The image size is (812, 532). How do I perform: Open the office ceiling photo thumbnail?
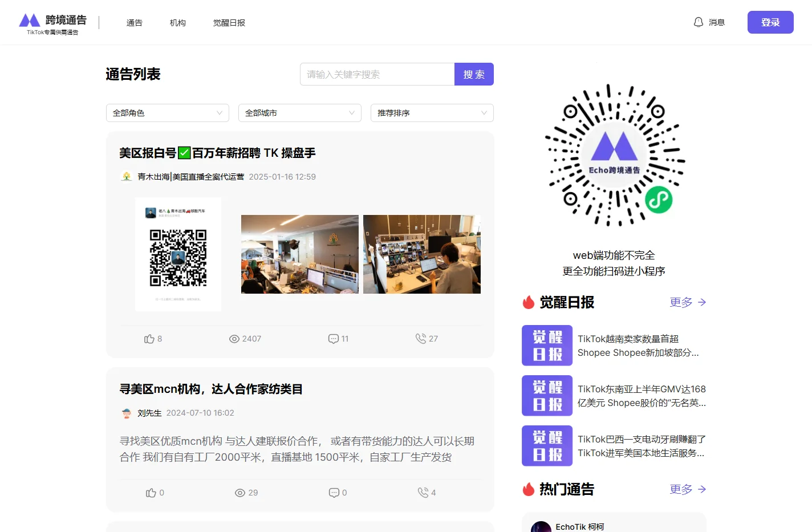(300, 254)
